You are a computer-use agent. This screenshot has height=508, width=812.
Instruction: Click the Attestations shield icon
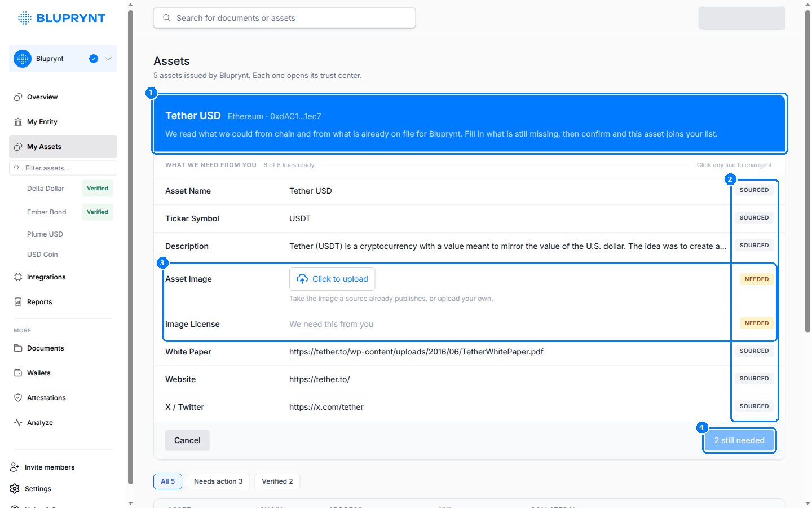pos(18,398)
